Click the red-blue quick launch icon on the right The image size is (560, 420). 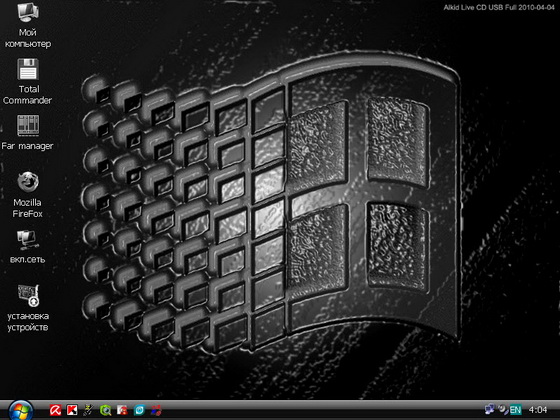(x=156, y=410)
